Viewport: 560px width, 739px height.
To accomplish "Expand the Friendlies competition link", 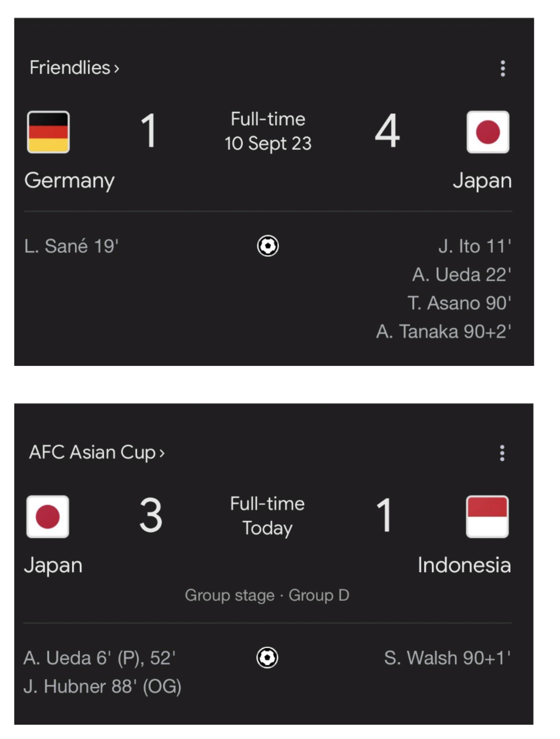I will pos(74,68).
